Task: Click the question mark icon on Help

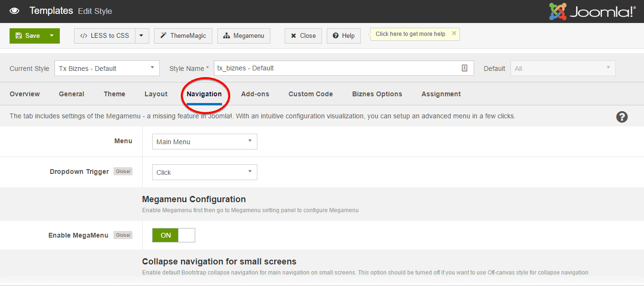Action: point(335,35)
